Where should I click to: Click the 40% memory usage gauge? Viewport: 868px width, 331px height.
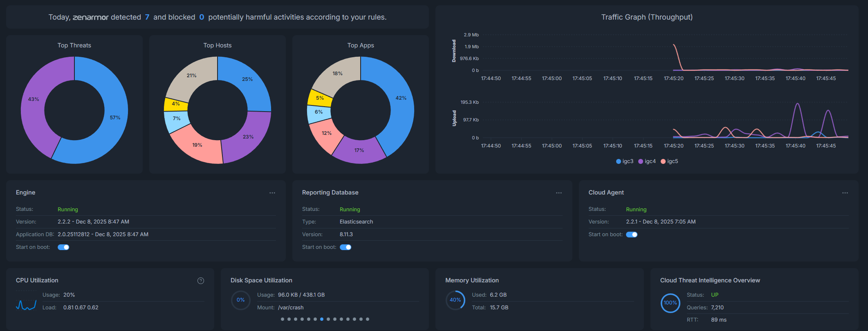point(455,300)
